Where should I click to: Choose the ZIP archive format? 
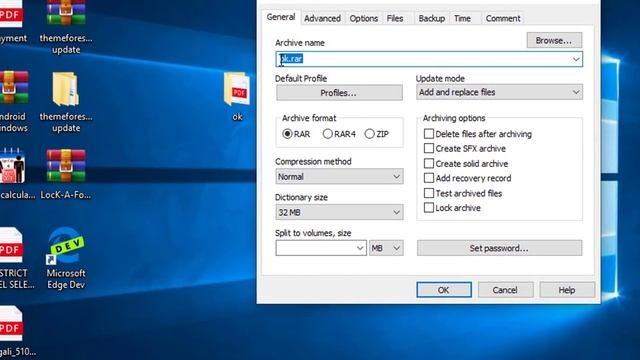tap(377, 134)
